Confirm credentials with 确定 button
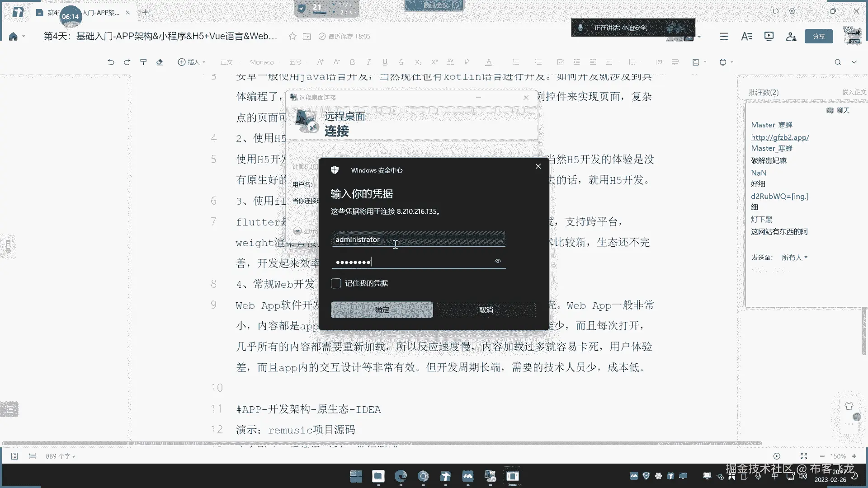 click(382, 310)
